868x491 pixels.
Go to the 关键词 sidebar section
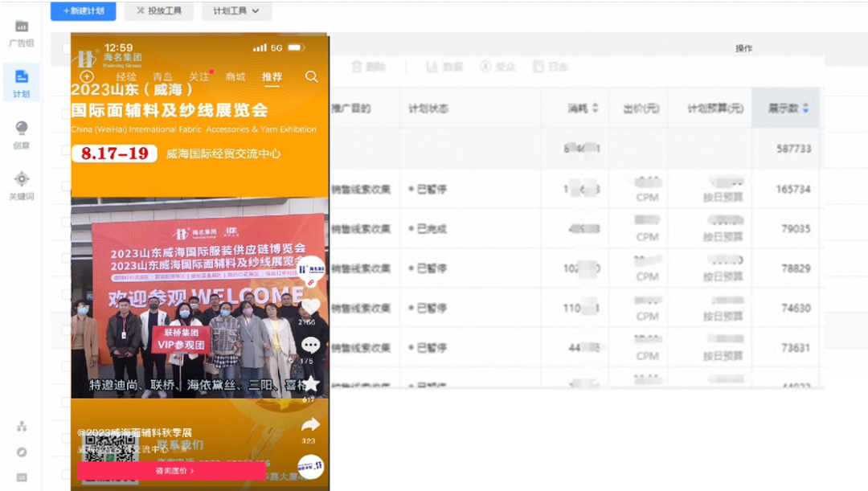[x=21, y=186]
